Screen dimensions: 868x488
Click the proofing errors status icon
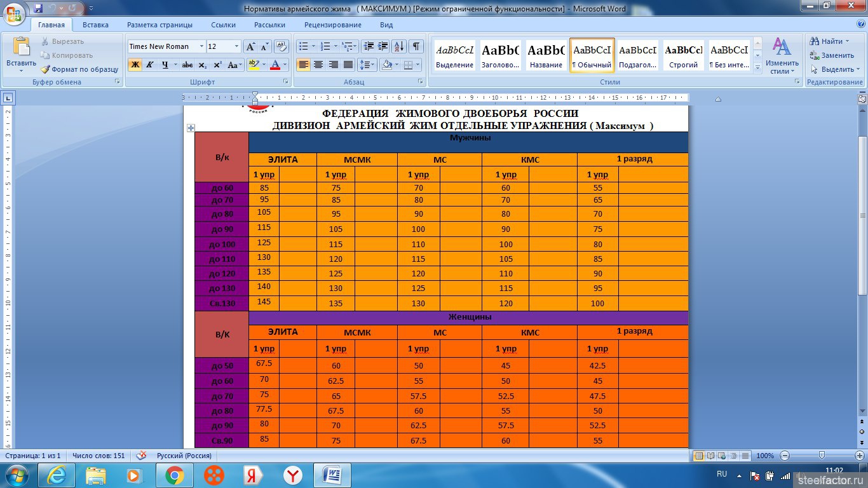coord(142,456)
